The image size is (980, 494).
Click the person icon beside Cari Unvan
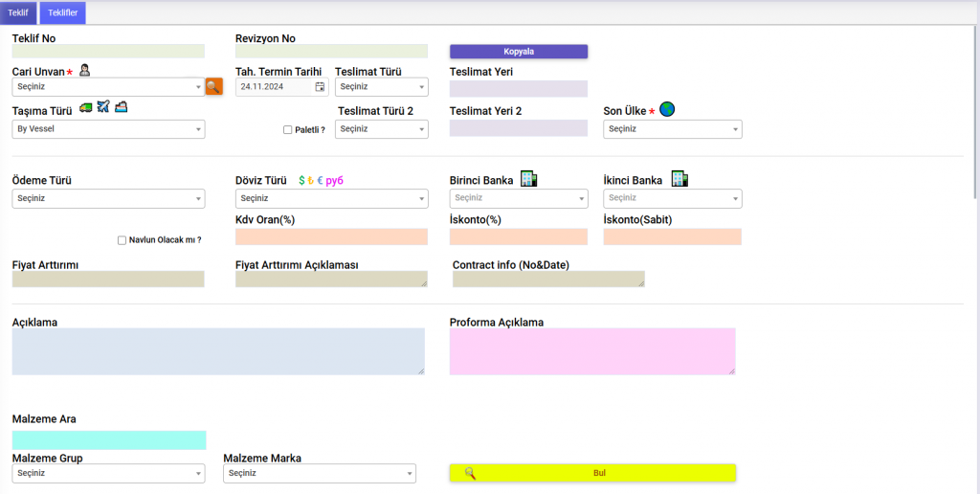coord(84,70)
